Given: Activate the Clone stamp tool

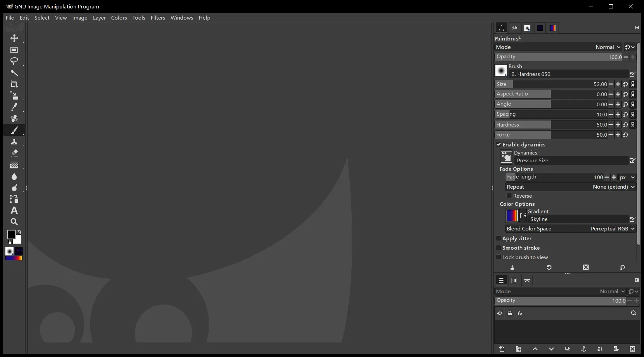Looking at the screenshot, I should click(14, 142).
